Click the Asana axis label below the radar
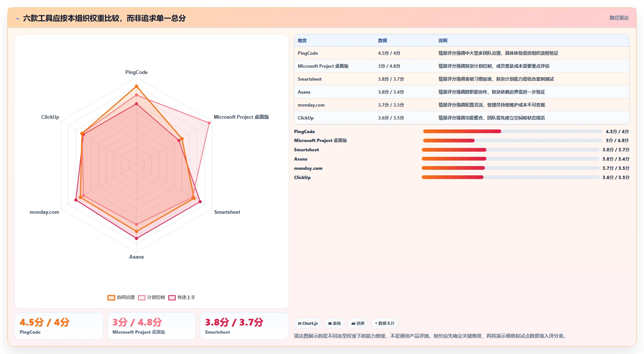This screenshot has height=354, width=644. (136, 257)
